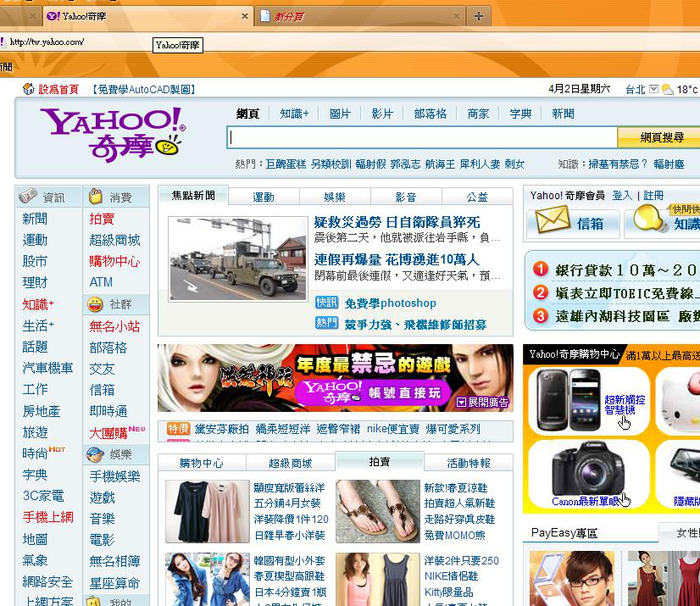Select the 圖片 search tab
This screenshot has height=606, width=700.
[x=340, y=114]
